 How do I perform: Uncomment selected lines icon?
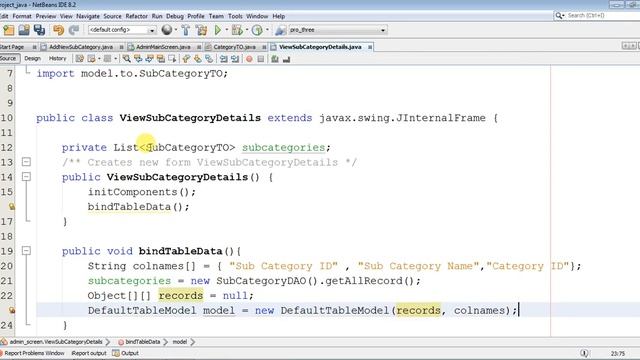point(286,59)
